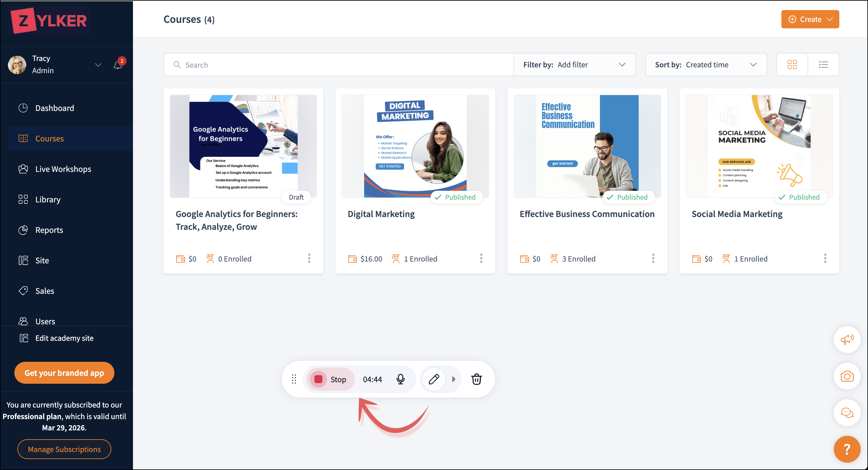Stop the screen recording

[330, 379]
